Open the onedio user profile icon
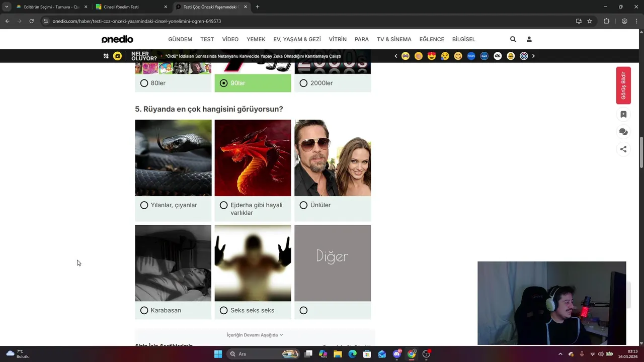The height and width of the screenshot is (362, 644). pos(529,39)
